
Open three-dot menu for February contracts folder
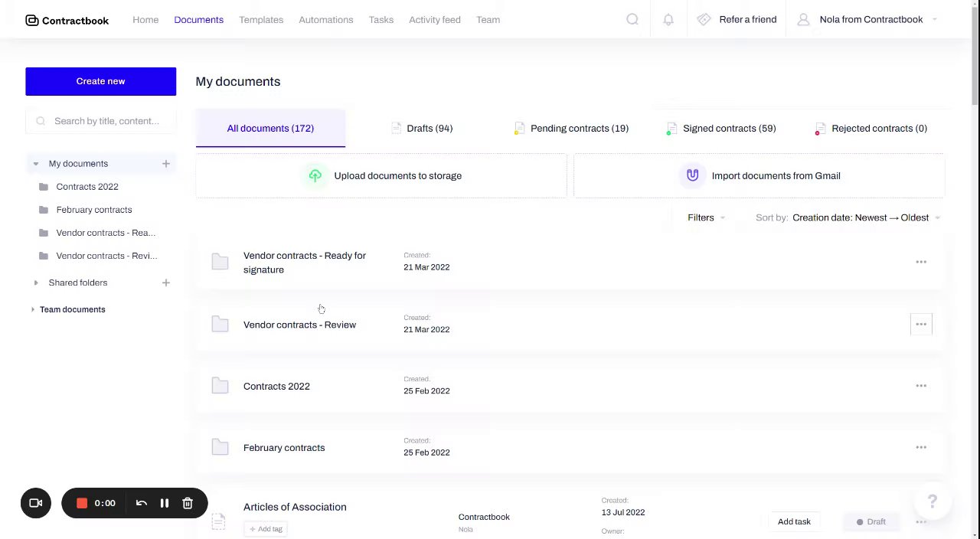[x=921, y=447]
